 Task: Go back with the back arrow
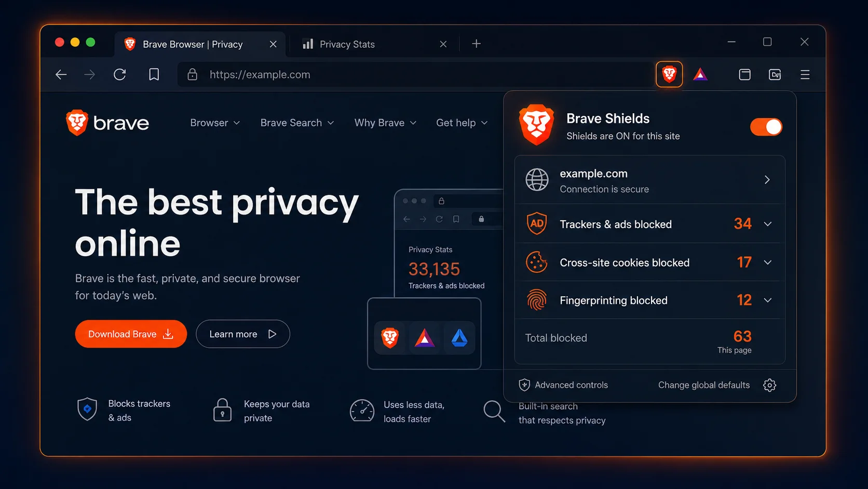coord(61,74)
